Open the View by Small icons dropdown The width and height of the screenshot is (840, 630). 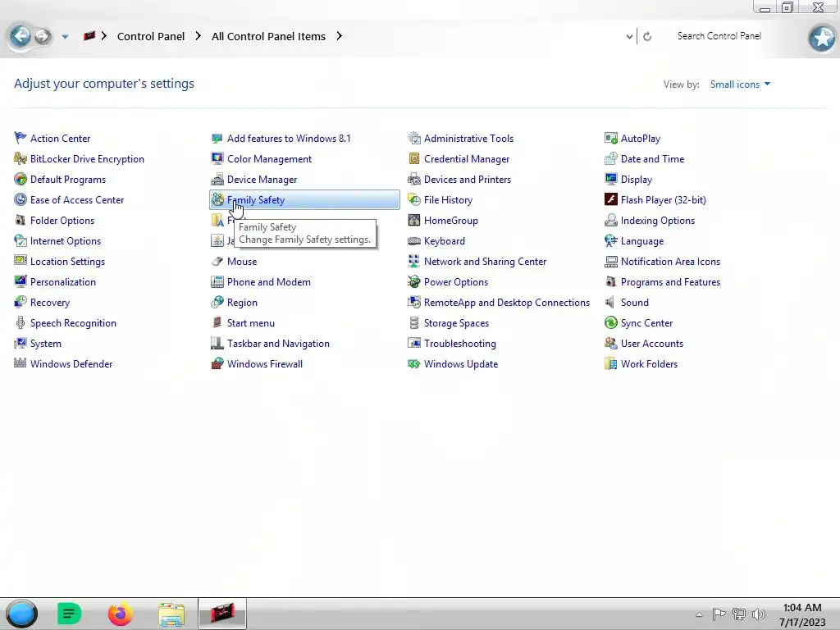pyautogui.click(x=740, y=84)
